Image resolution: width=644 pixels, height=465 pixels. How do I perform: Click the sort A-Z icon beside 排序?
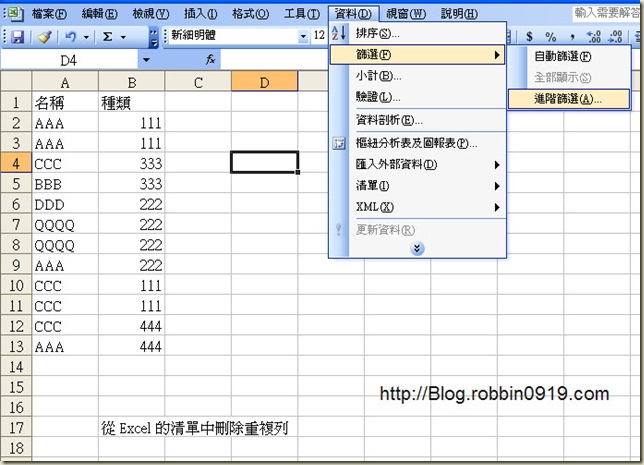point(339,33)
